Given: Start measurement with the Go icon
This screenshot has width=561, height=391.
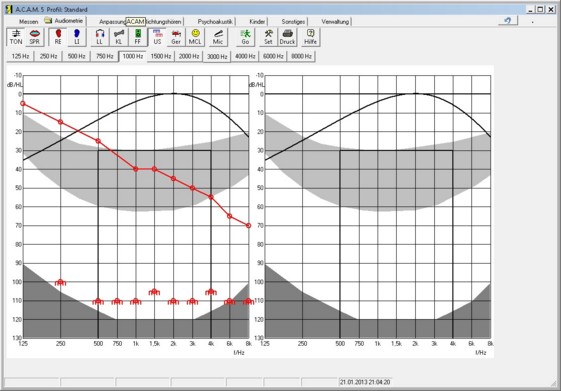Looking at the screenshot, I should 245,37.
